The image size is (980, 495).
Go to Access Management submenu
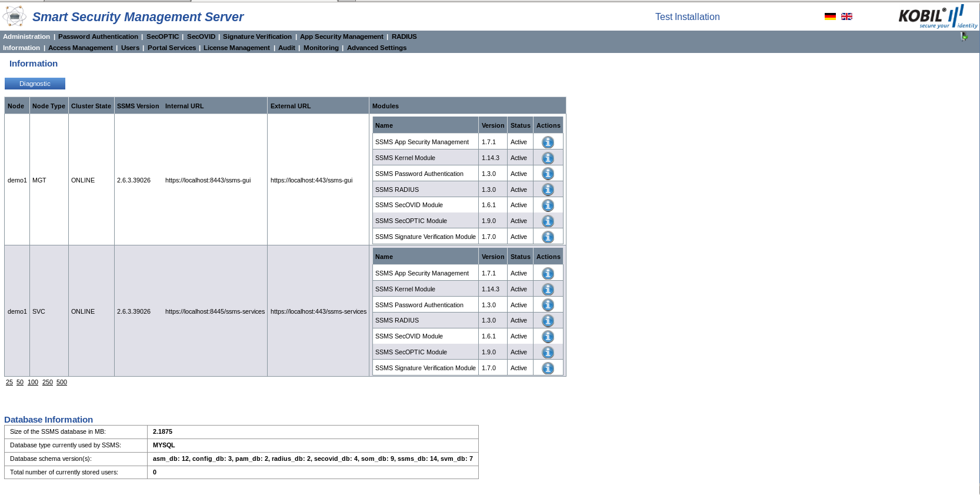[x=81, y=48]
